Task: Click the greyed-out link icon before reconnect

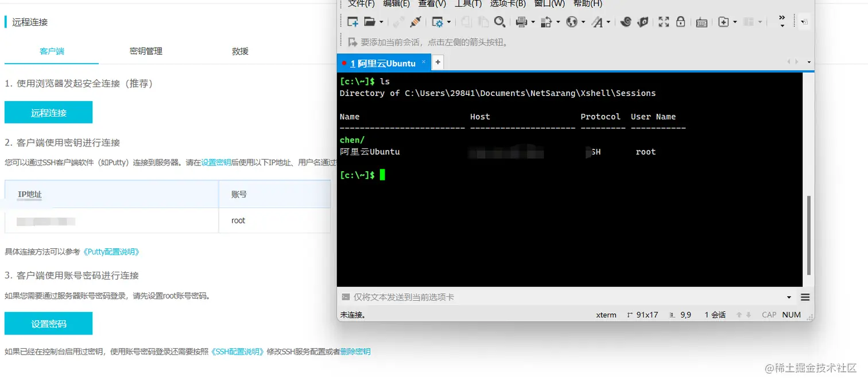Action: tap(398, 22)
